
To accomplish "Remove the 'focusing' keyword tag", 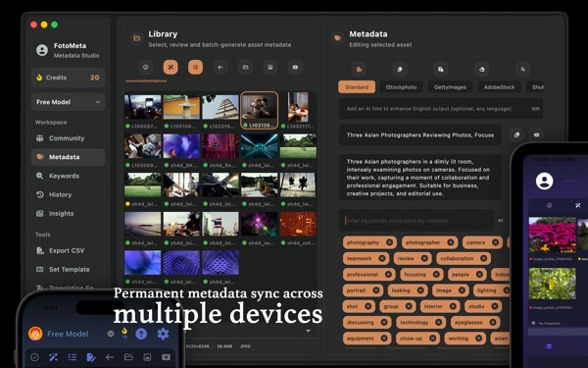I will pos(436,275).
